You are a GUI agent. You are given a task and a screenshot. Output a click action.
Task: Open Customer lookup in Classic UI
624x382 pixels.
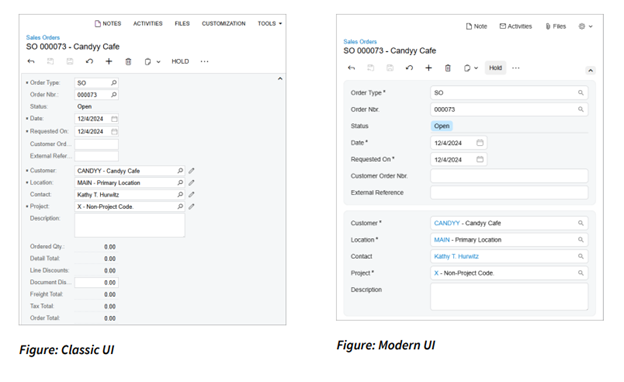tap(180, 170)
